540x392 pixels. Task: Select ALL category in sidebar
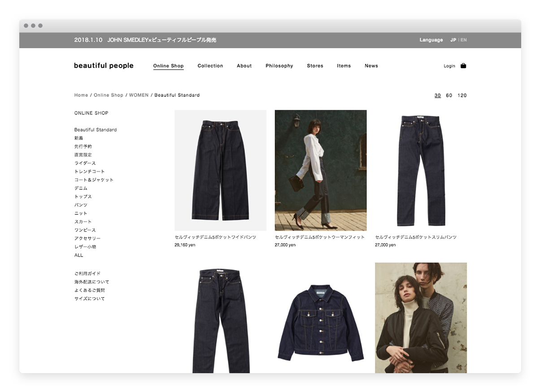pyautogui.click(x=79, y=255)
